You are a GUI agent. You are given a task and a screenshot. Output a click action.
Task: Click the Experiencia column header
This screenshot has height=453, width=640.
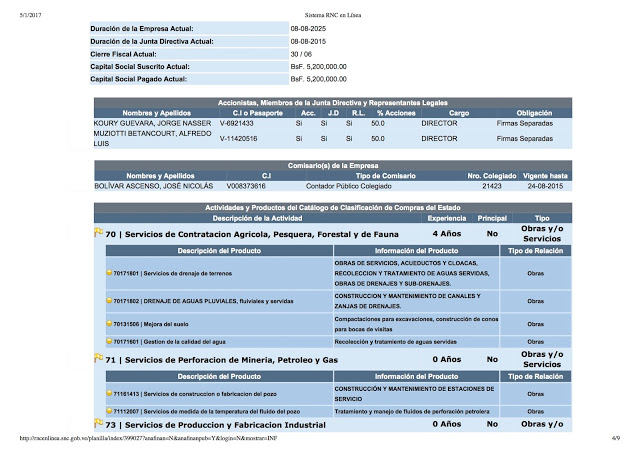[x=447, y=218]
